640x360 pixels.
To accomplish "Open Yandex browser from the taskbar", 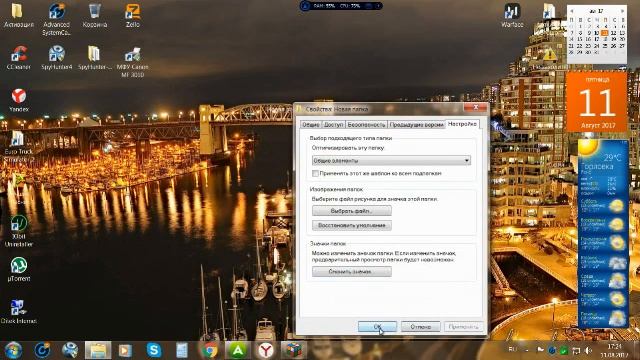I will coord(265,350).
